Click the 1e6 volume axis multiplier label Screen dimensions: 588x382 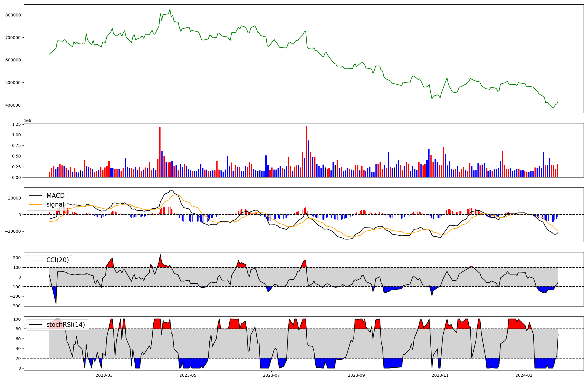(27, 121)
